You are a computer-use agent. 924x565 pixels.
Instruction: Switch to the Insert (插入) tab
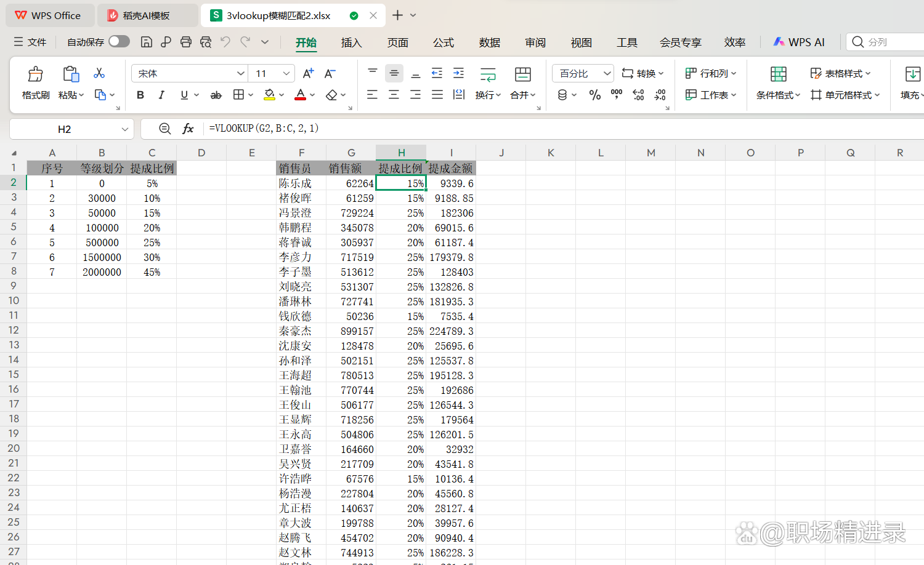coord(351,42)
